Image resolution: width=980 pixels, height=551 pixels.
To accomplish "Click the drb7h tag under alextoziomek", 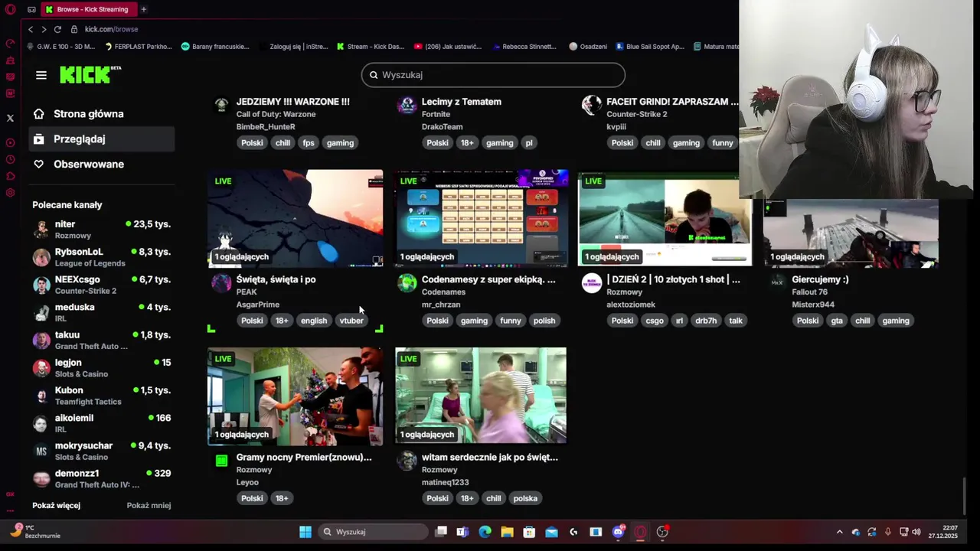I will tap(706, 321).
